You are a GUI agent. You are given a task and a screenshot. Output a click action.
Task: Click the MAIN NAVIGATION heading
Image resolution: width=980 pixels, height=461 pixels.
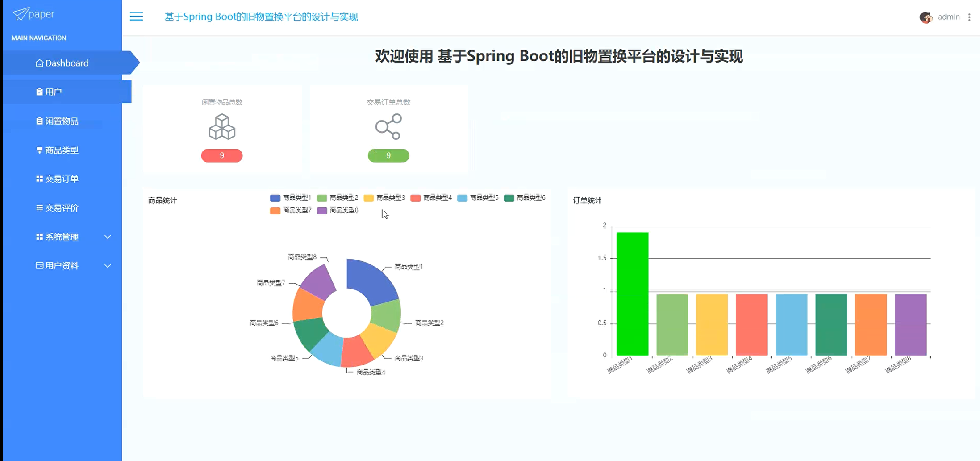pos(39,38)
